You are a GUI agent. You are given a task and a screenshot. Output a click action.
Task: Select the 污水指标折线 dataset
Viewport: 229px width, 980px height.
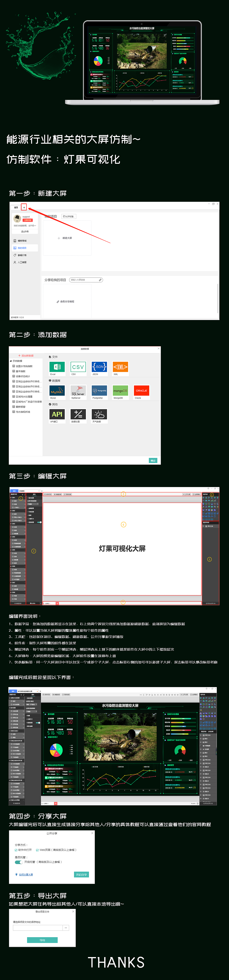(21, 412)
